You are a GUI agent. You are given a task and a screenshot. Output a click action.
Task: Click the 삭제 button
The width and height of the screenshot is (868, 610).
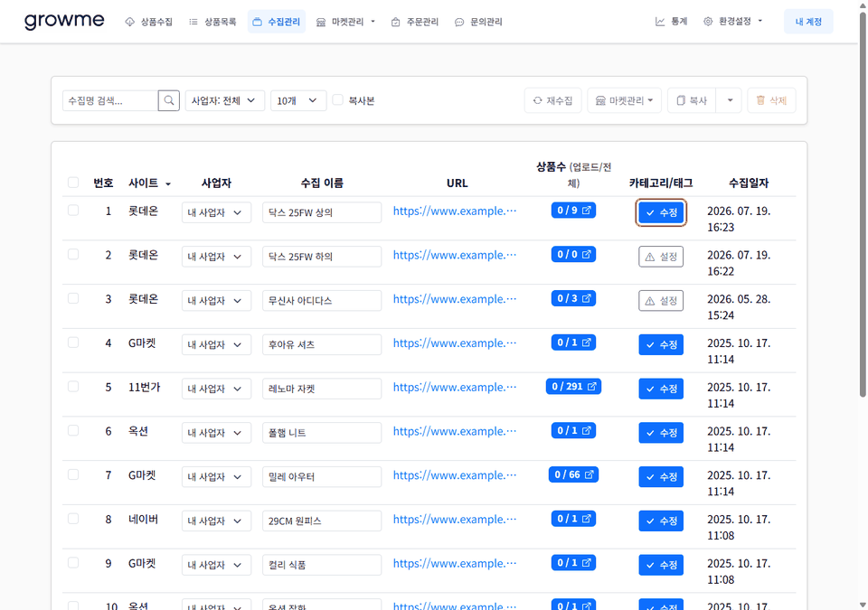[771, 100]
